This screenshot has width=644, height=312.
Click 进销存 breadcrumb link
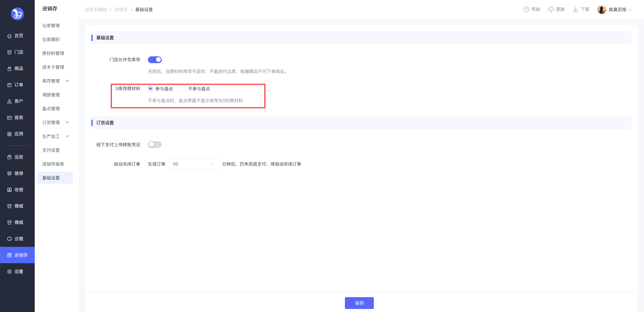pyautogui.click(x=121, y=10)
